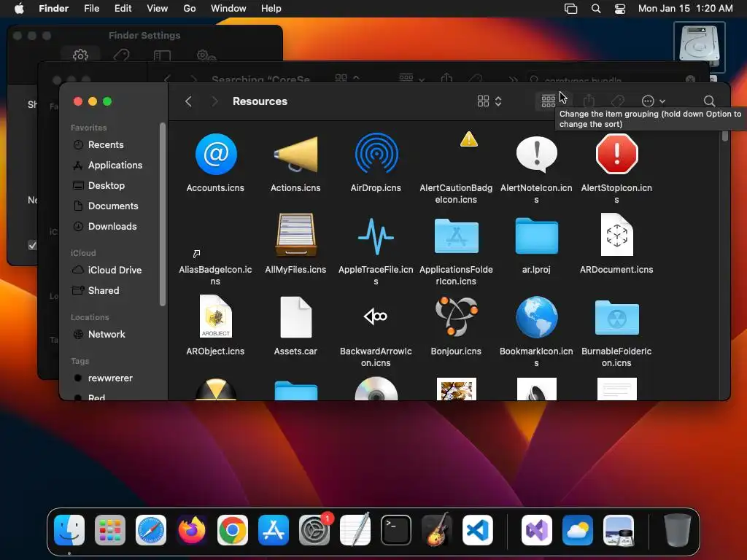Select the rewwrerer tag
This screenshot has width=747, height=560.
[x=110, y=378]
